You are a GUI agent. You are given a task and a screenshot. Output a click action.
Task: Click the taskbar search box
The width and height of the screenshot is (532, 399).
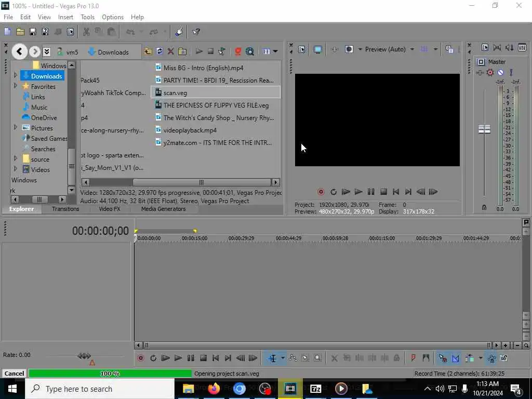pos(100,389)
